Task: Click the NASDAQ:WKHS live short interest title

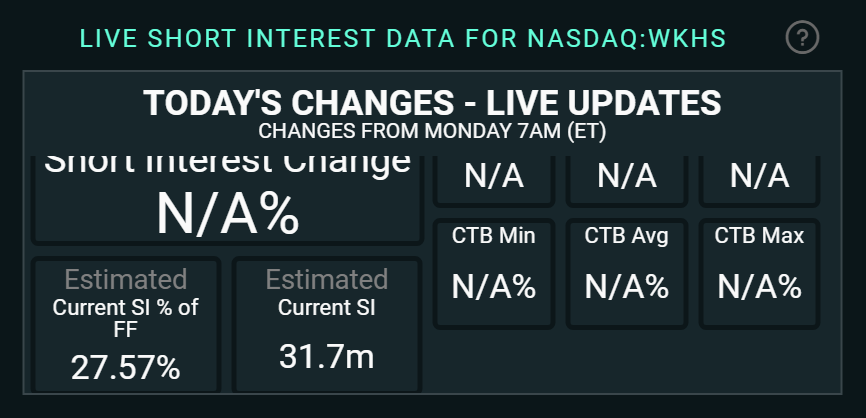Action: click(402, 39)
